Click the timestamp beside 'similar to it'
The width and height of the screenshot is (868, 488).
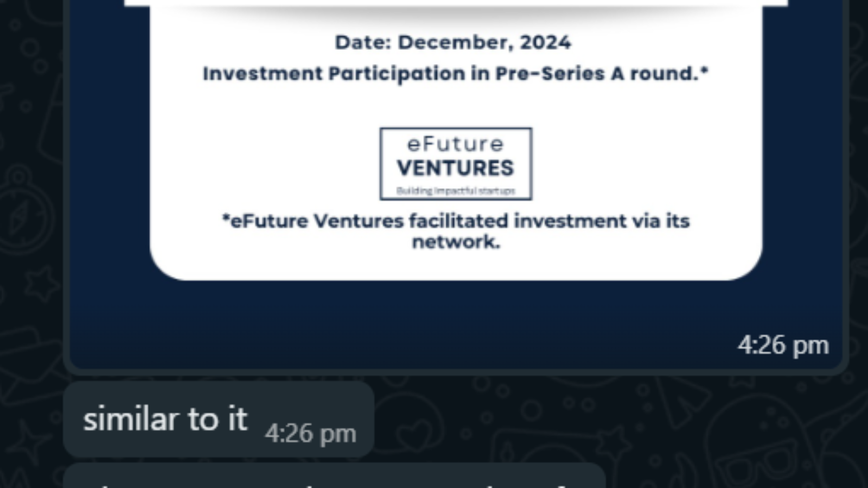310,433
